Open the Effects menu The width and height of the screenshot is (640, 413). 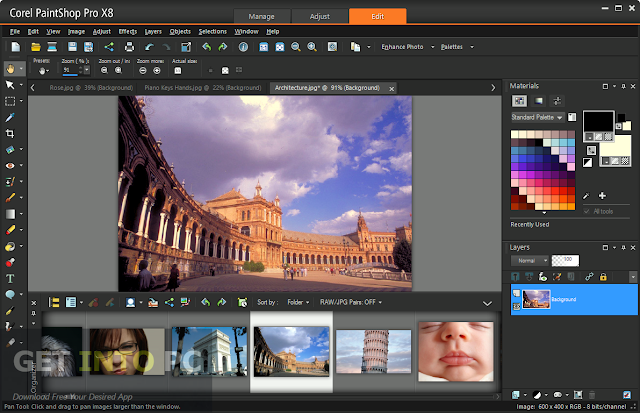128,31
